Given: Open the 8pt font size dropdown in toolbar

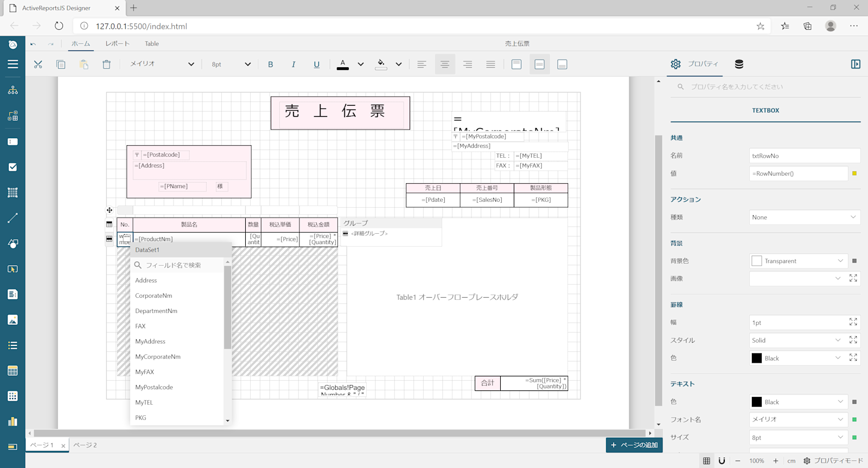Looking at the screenshot, I should click(231, 64).
